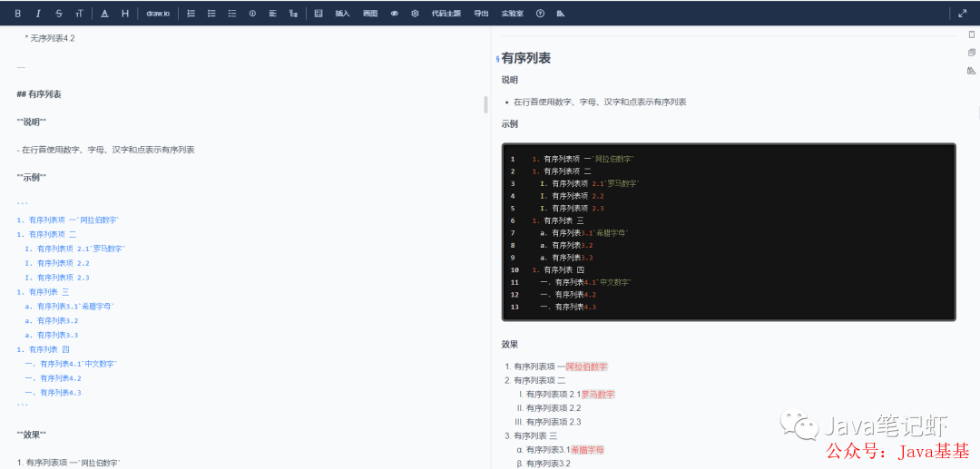Click preview bullet about 数字、字母、汉字
The image size is (980, 469).
click(x=600, y=102)
